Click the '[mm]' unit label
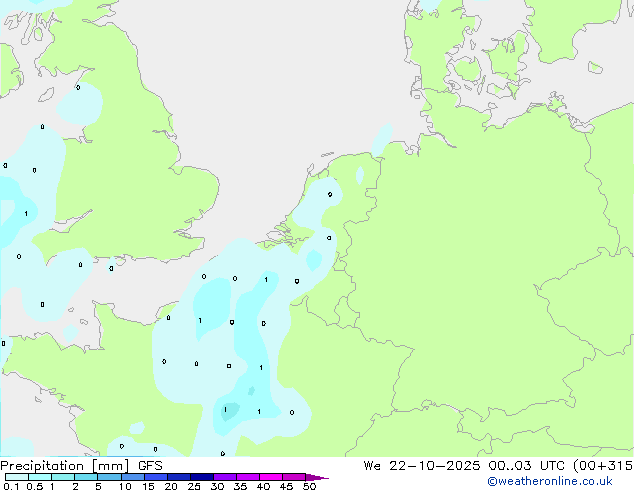This screenshot has height=490, width=634. click(x=111, y=466)
